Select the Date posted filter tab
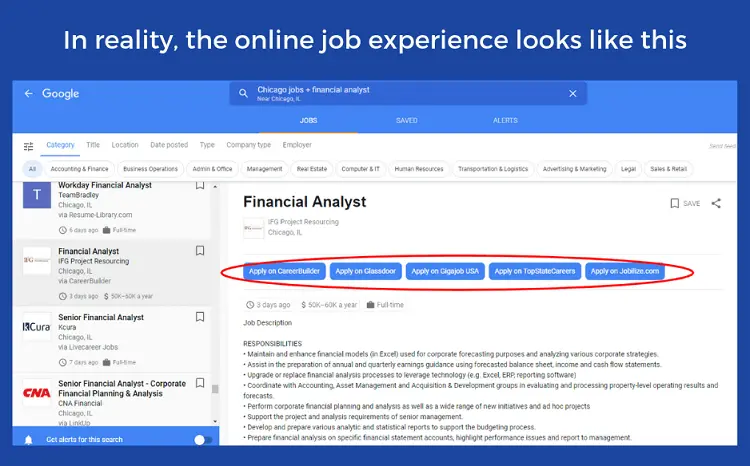Viewport: 750px width, 466px height. [x=169, y=145]
